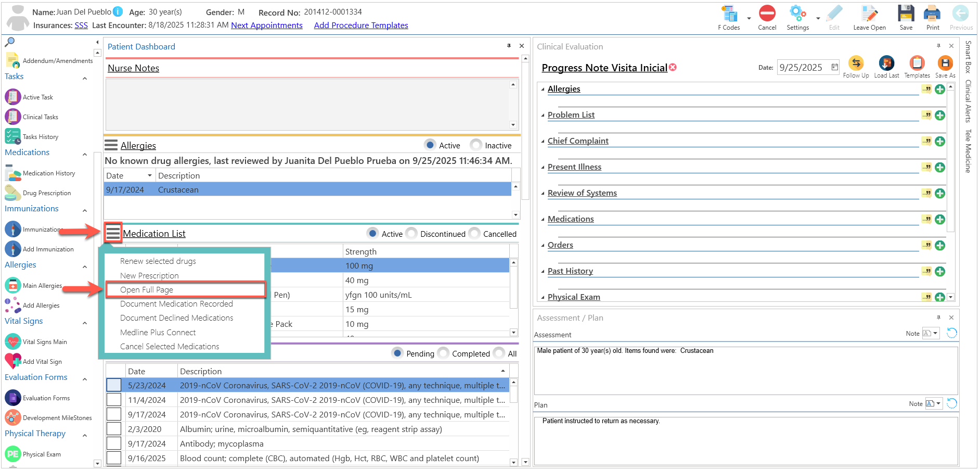This screenshot has width=980, height=470.
Task: Open Development MileStones in sidebar
Action: pos(48,417)
